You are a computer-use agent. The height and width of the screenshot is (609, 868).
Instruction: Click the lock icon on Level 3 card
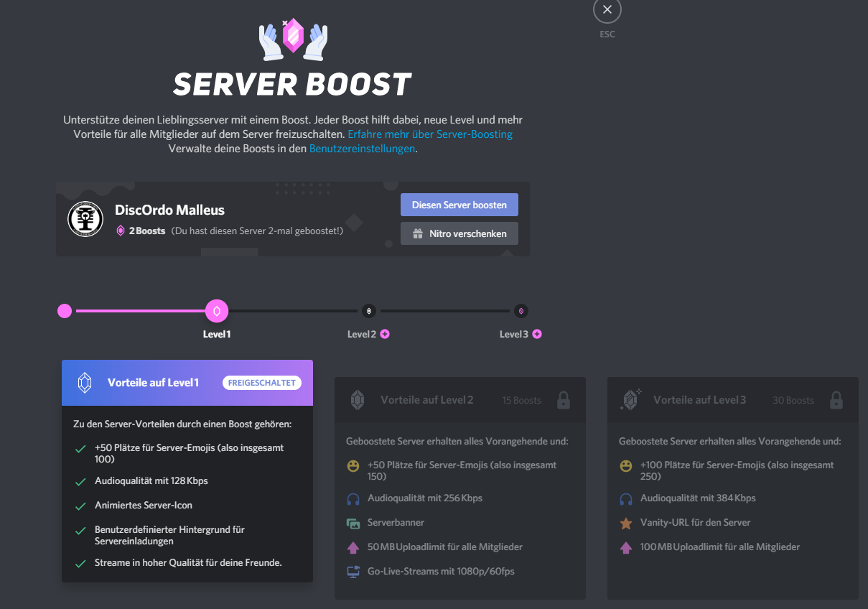tap(836, 400)
